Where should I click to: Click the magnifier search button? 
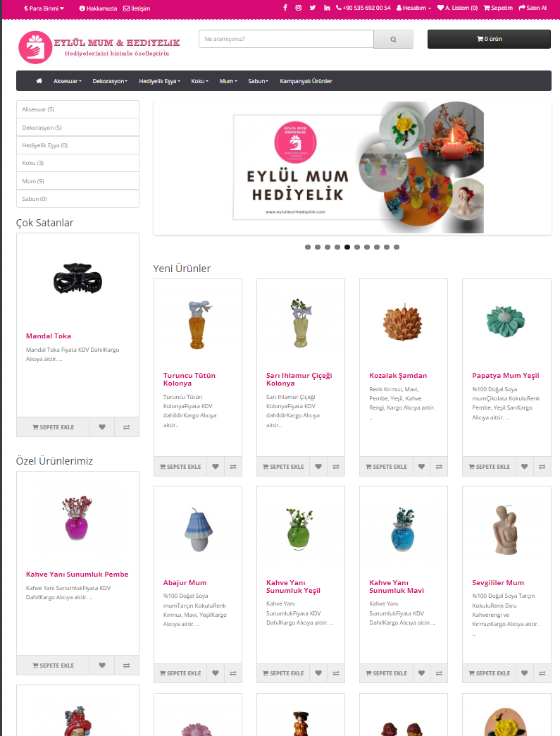pyautogui.click(x=394, y=39)
